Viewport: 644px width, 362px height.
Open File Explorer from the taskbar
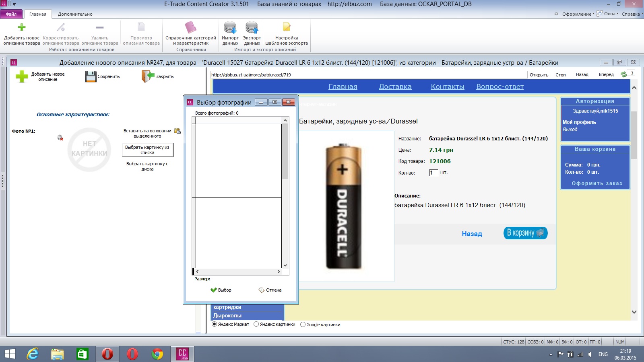(58, 354)
